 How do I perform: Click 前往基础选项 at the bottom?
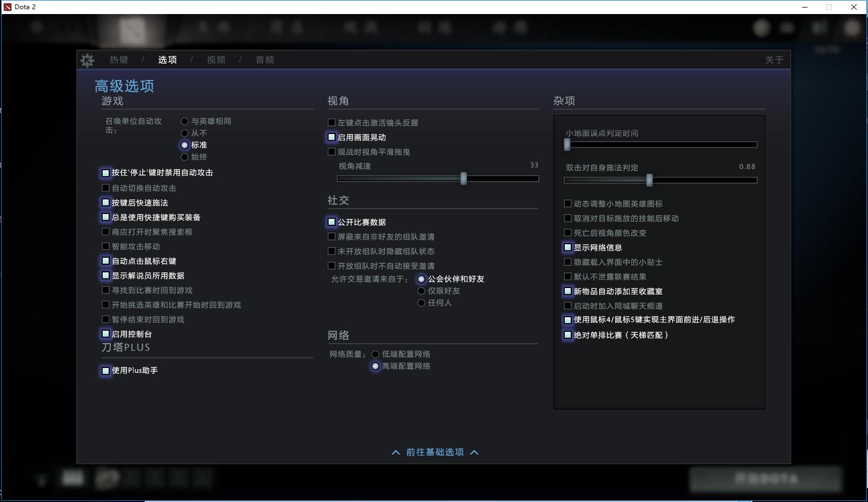coord(434,452)
